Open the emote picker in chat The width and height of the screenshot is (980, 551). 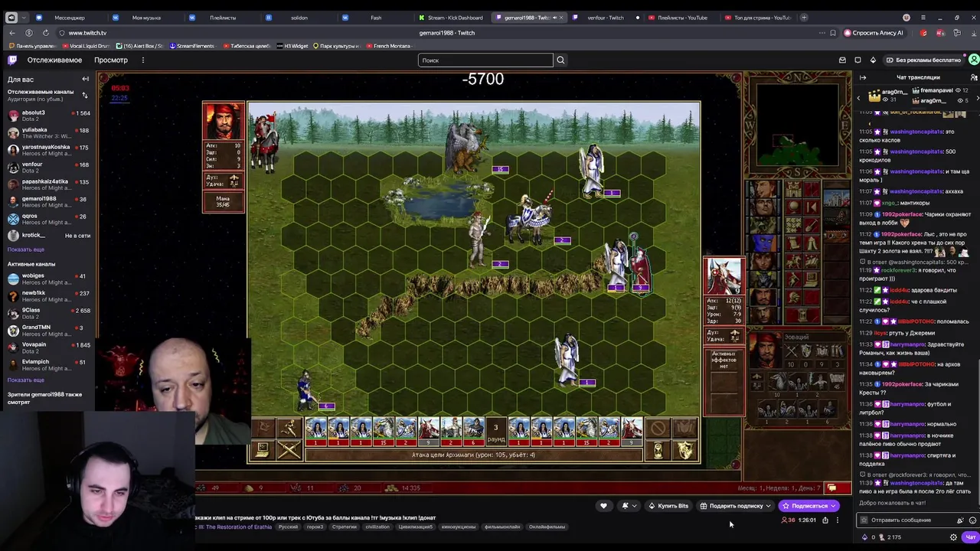tap(972, 520)
